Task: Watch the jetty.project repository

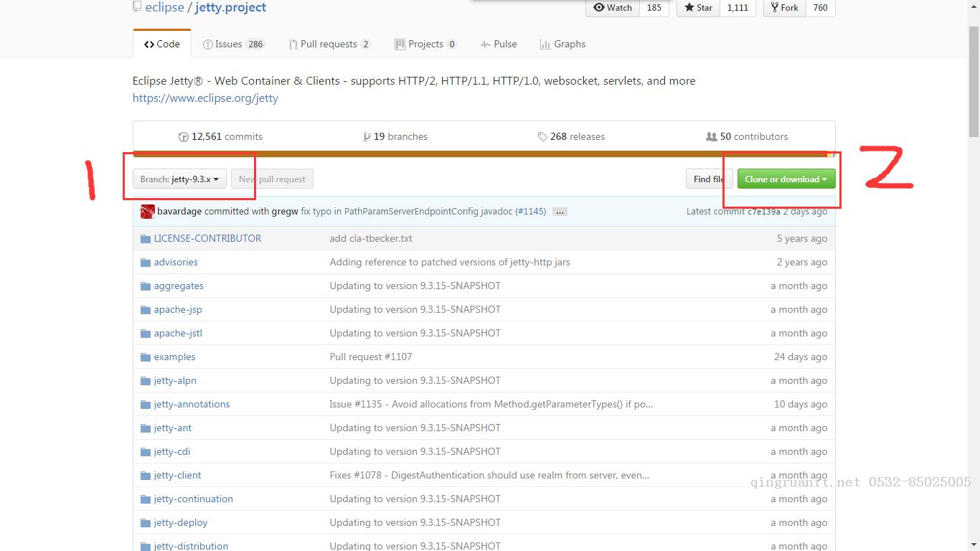Action: [x=613, y=7]
